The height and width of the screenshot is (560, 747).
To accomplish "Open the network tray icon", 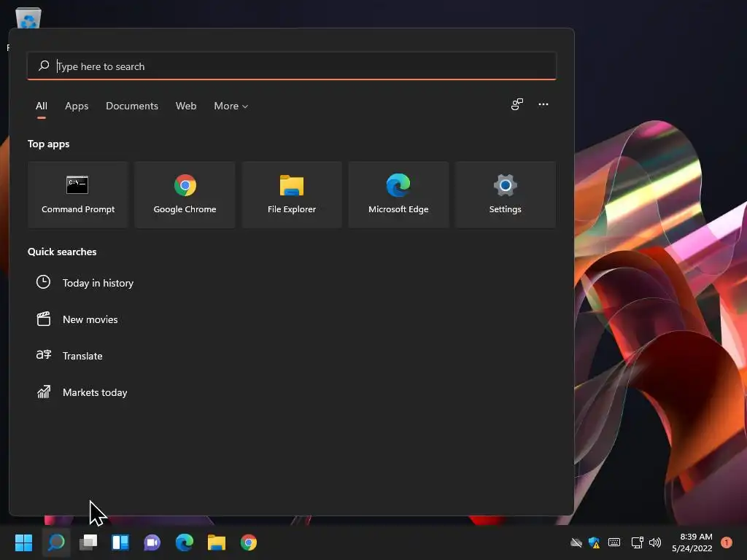I will click(637, 542).
